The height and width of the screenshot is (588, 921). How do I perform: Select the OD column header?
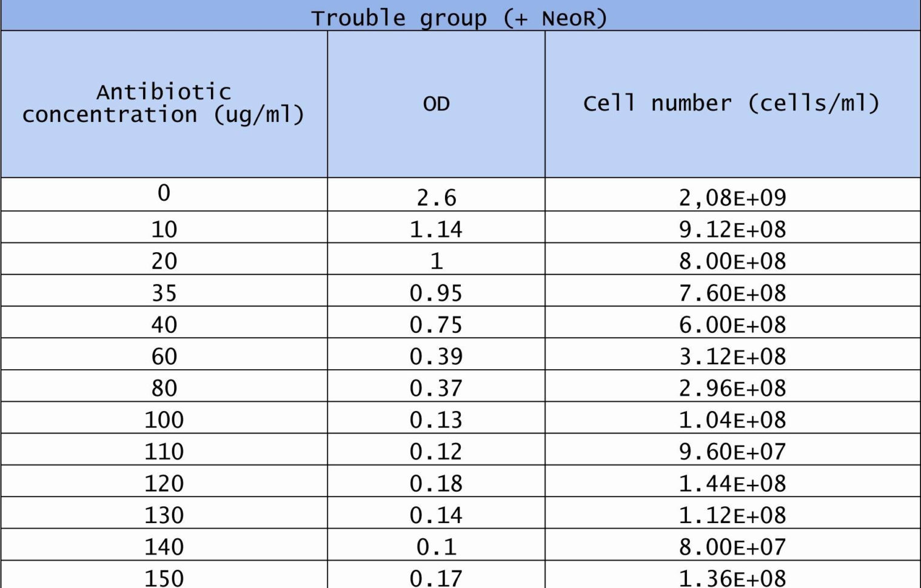pyautogui.click(x=436, y=104)
